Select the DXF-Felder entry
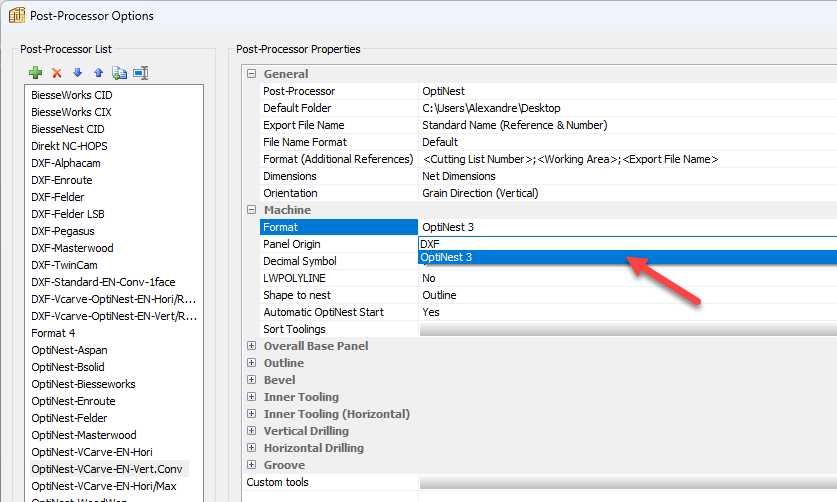 pyautogui.click(x=58, y=197)
